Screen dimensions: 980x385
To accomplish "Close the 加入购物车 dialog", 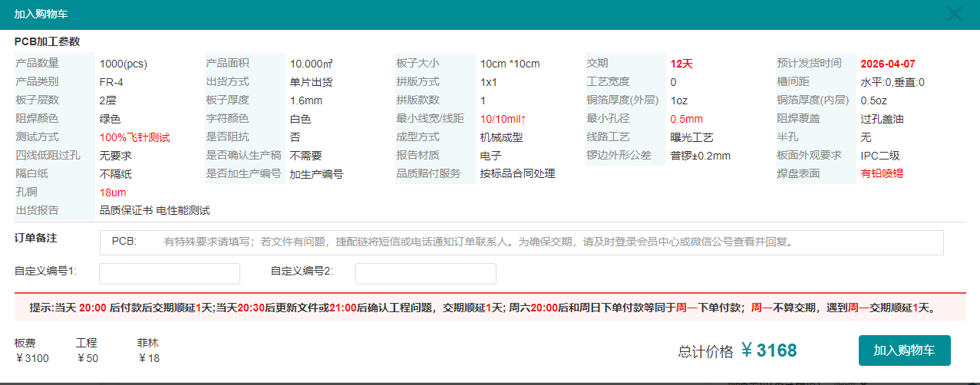I will pos(955,14).
